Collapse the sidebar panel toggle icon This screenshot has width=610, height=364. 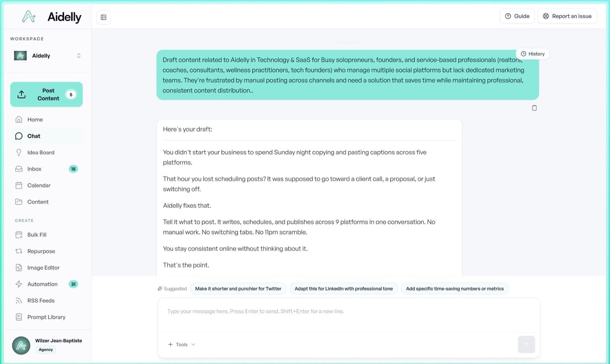(104, 17)
